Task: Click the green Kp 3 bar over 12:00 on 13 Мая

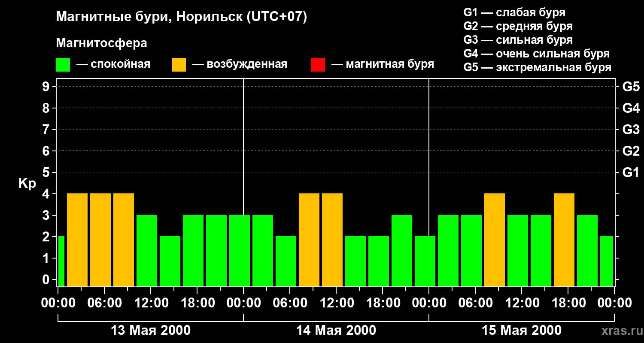Action: 147,250
